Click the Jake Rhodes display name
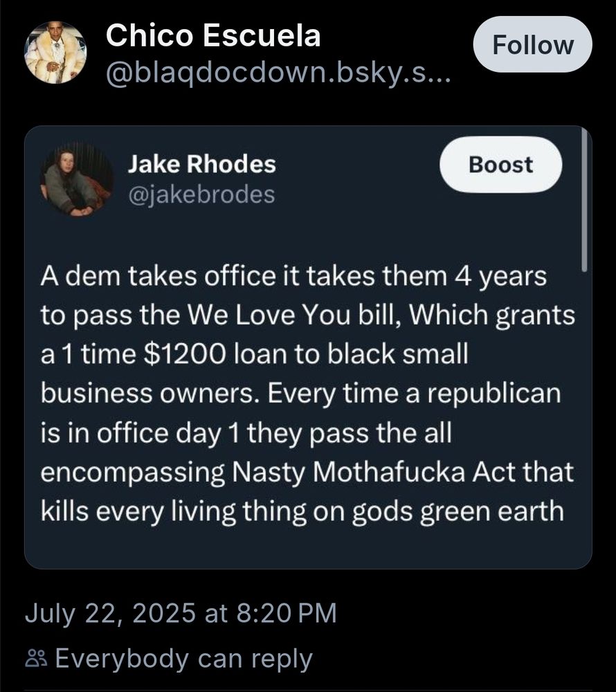 pos(201,164)
